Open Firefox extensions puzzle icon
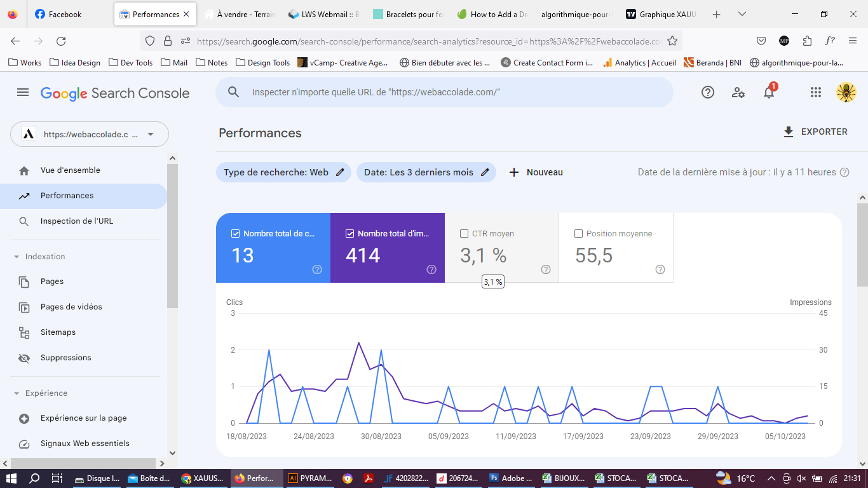 [x=807, y=41]
